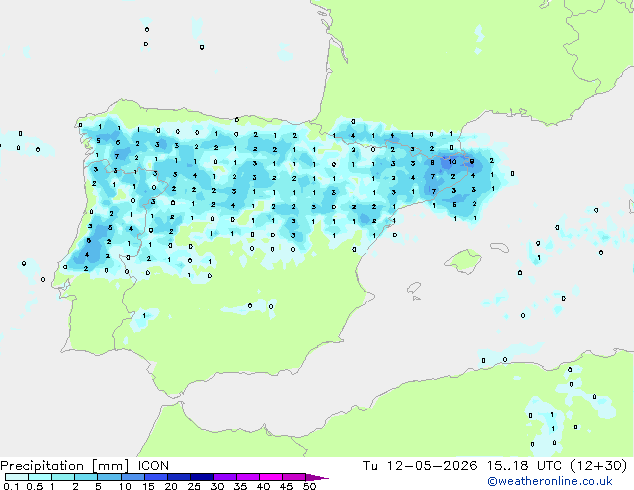
Task: Select the "20" legend scale label
Action: click(171, 486)
